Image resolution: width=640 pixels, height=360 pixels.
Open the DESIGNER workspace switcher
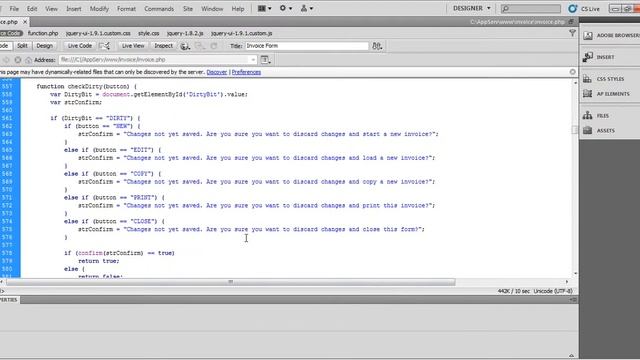click(471, 8)
